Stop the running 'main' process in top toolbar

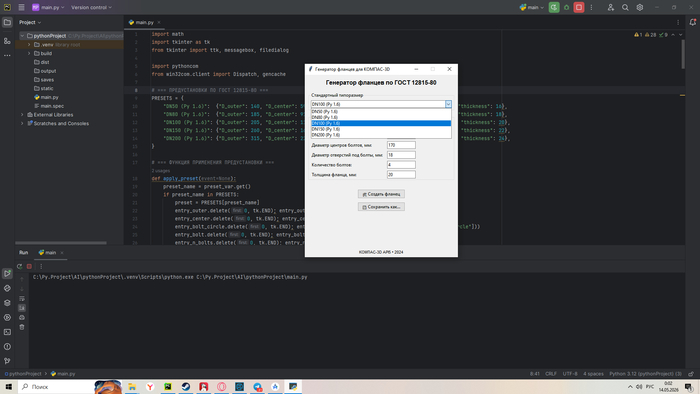tap(579, 8)
